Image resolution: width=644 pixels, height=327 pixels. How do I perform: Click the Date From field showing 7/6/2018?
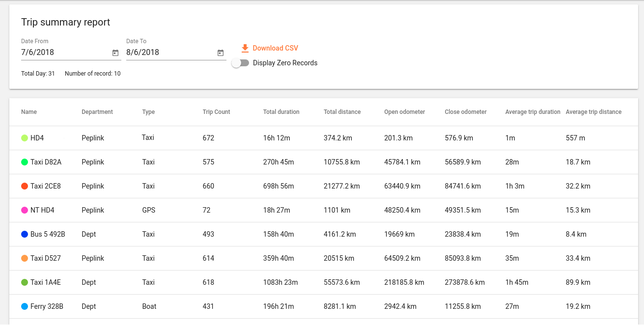point(64,53)
